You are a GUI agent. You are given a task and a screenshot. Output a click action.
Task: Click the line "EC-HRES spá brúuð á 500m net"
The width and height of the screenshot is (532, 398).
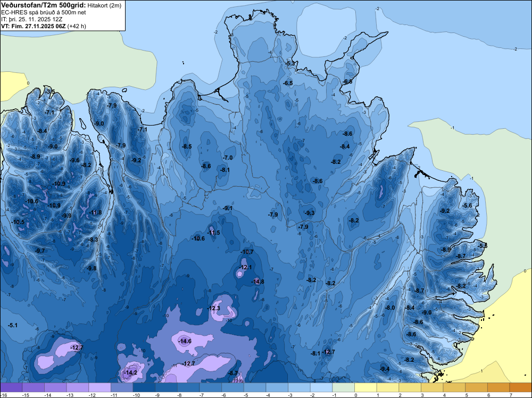point(44,13)
